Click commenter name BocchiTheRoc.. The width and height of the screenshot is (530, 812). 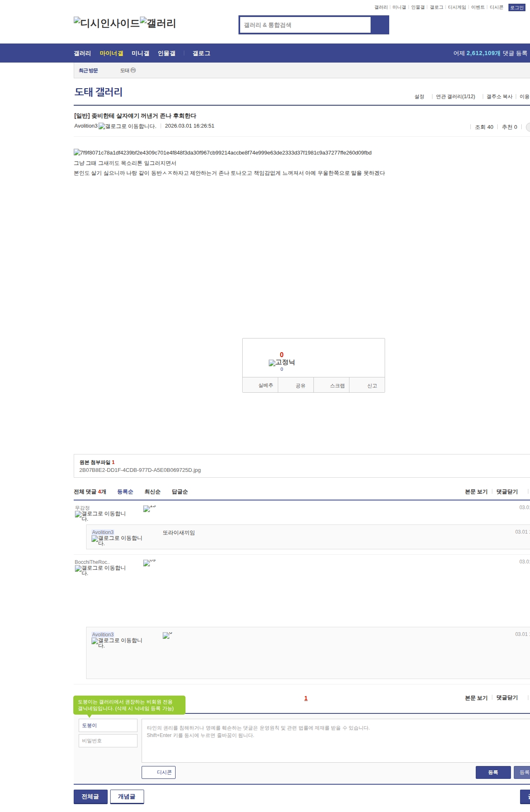point(92,562)
